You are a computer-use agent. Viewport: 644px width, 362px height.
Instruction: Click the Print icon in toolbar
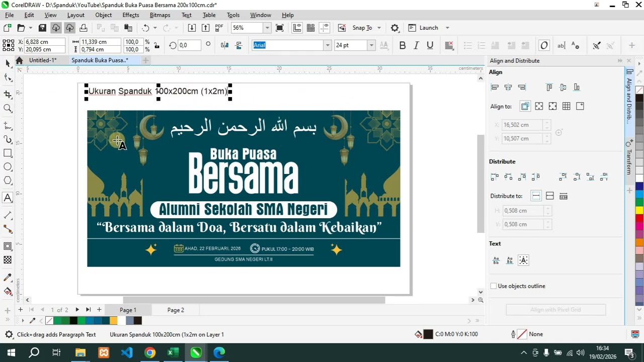pos(83,28)
